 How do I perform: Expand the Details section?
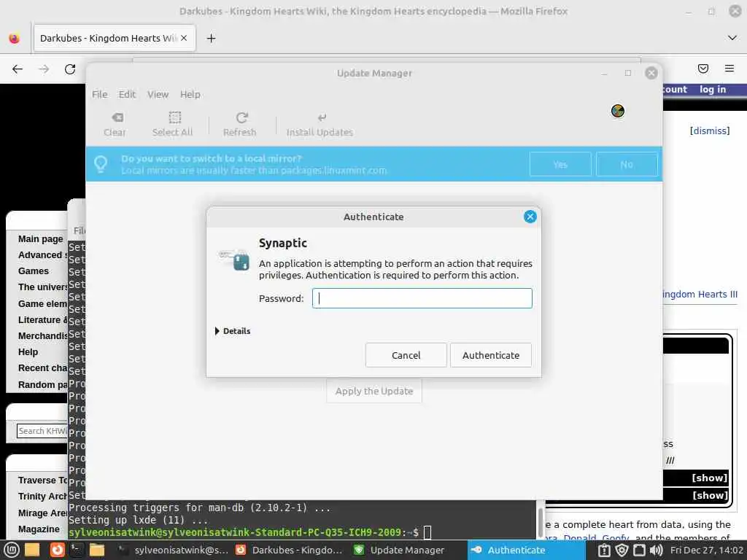click(x=233, y=331)
